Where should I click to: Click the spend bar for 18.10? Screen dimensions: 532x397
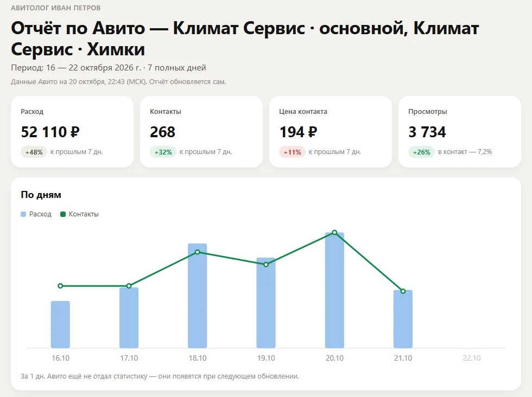point(198,296)
